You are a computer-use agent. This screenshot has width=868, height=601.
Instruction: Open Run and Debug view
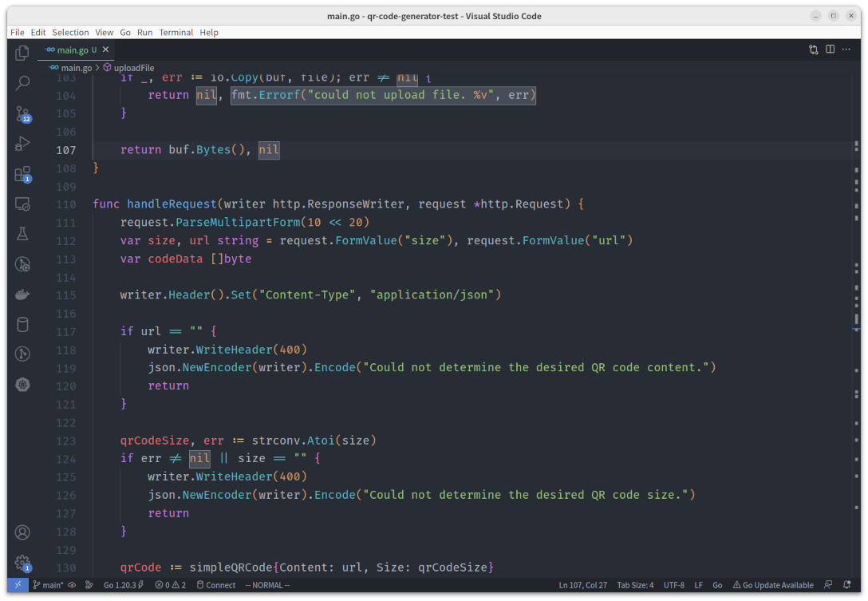click(22, 144)
